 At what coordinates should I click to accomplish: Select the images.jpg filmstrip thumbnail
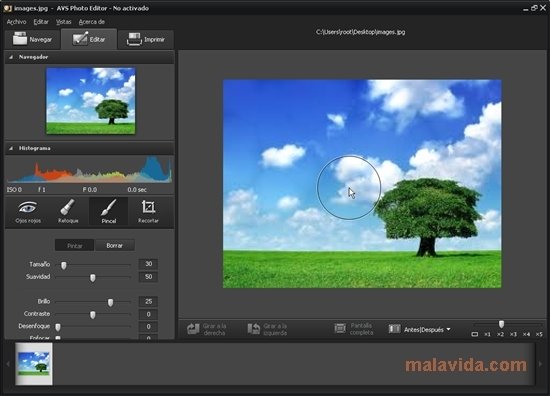point(34,364)
